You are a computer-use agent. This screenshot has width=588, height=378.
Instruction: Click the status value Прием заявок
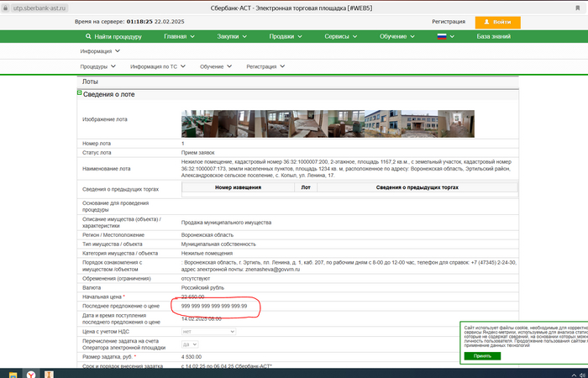[198, 153]
